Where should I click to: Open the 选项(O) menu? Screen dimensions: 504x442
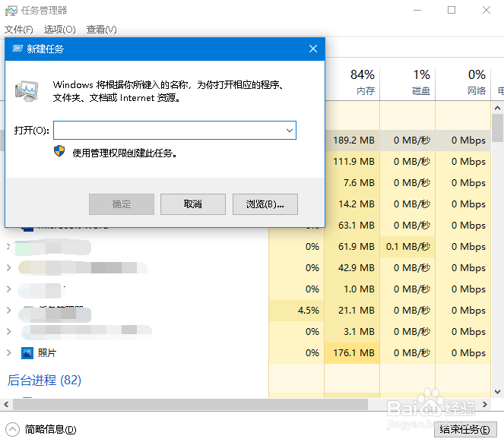[60, 30]
